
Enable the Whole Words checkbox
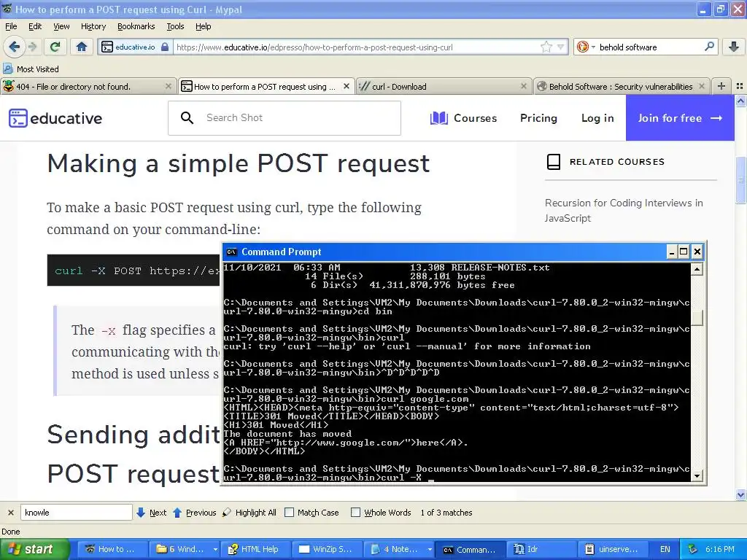(x=355, y=513)
